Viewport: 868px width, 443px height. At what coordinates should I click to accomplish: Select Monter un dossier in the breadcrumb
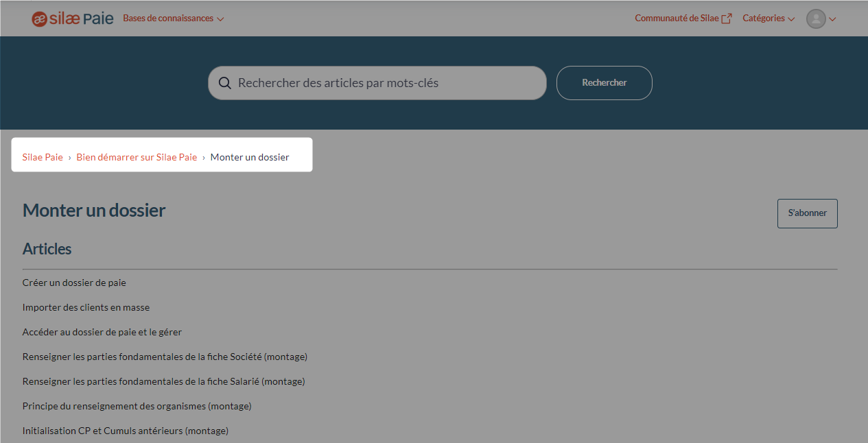click(x=250, y=156)
